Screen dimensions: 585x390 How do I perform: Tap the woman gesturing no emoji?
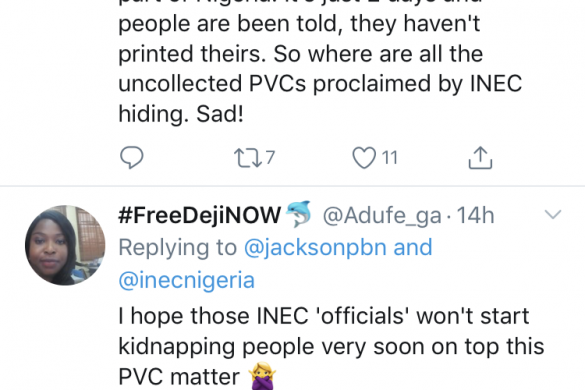[263, 376]
